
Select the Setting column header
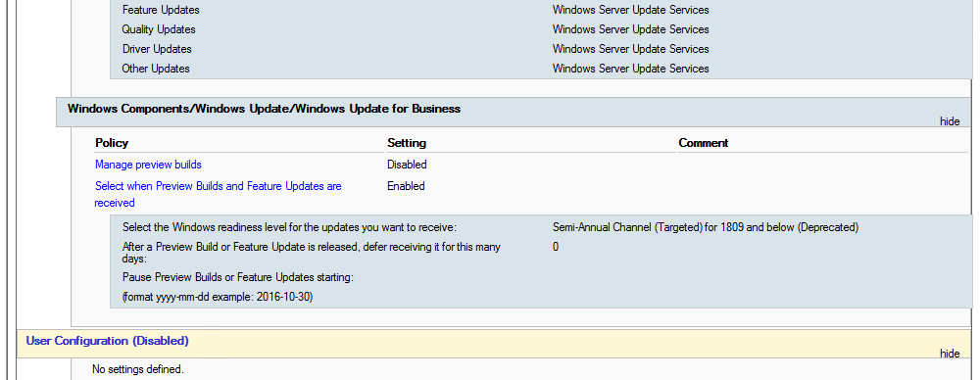pyautogui.click(x=407, y=143)
